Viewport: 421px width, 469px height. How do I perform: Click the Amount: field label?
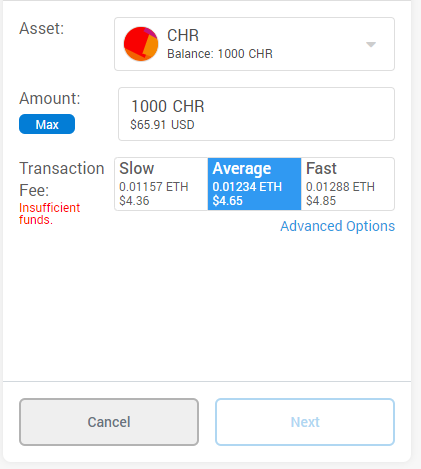click(50, 98)
